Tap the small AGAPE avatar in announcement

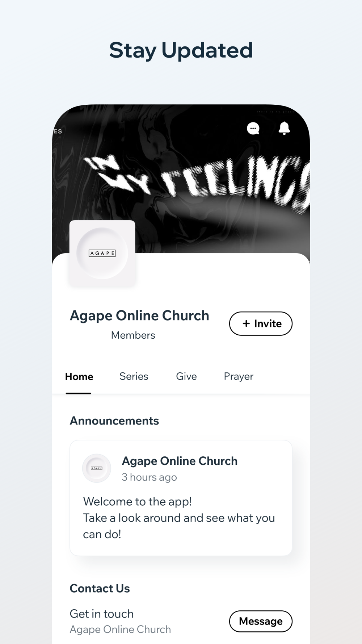97,468
